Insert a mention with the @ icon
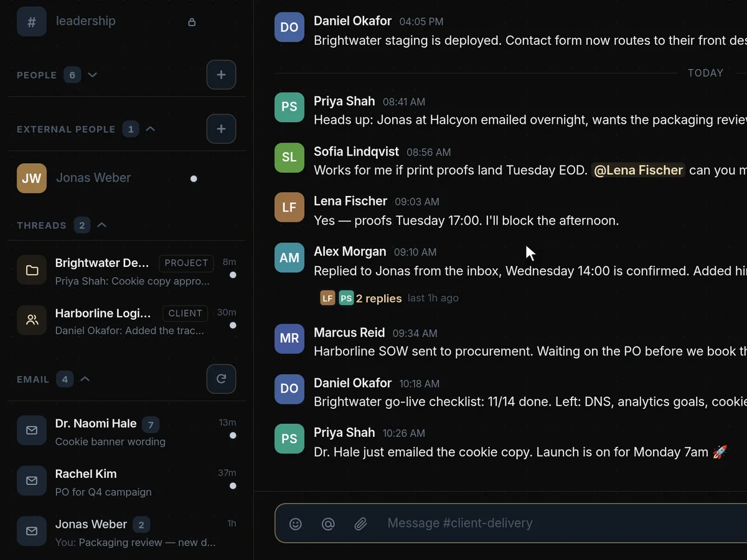747x560 pixels. [x=328, y=524]
